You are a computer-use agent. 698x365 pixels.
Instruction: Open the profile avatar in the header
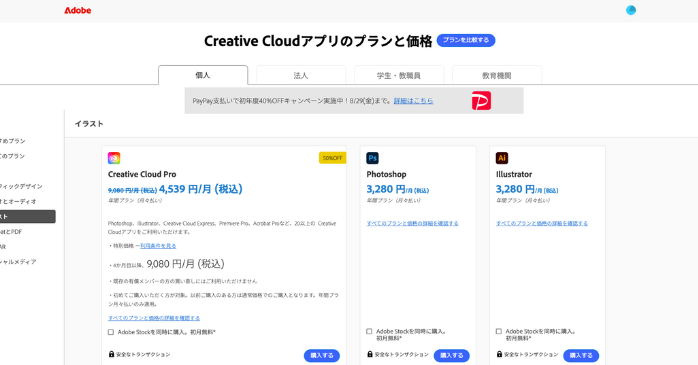tap(631, 10)
